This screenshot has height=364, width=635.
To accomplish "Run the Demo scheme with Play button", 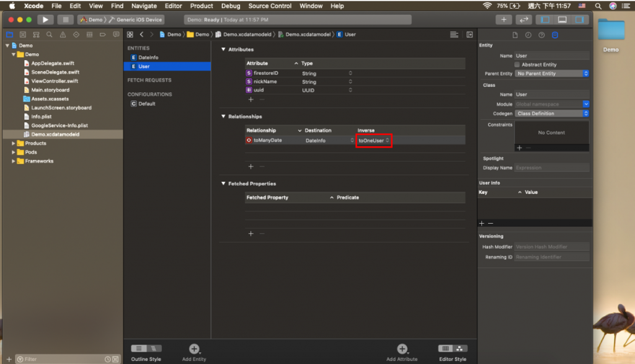I will [x=45, y=19].
